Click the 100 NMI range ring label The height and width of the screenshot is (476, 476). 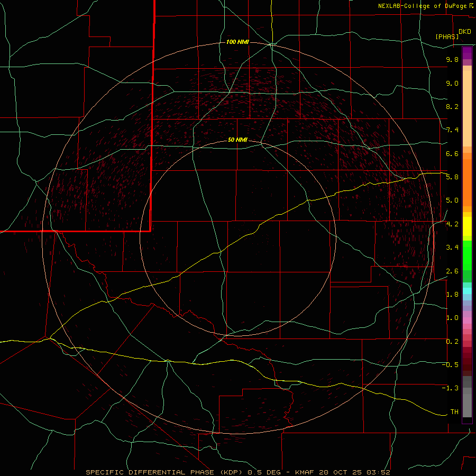pyautogui.click(x=237, y=42)
